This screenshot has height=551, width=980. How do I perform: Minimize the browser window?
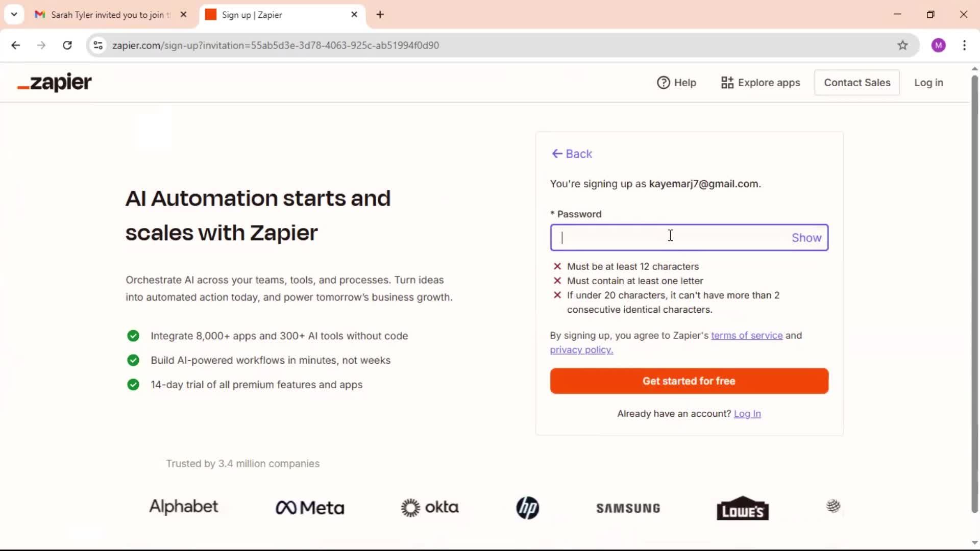pos(898,14)
